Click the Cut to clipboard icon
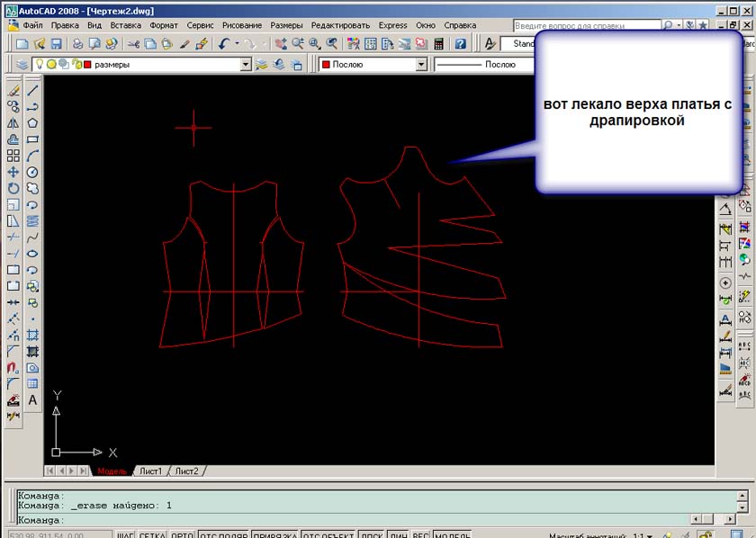Screen dimensions: 756x538 pyautogui.click(x=133, y=44)
